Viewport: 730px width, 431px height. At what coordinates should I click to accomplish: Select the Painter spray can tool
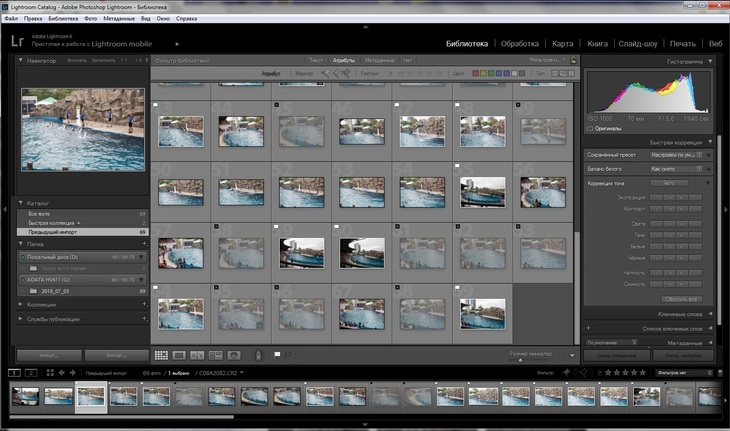pos(258,356)
